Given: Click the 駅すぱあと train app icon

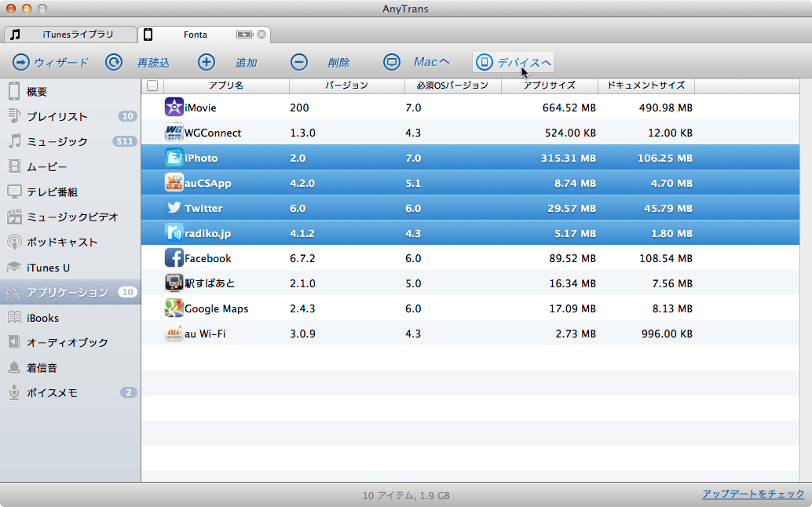Looking at the screenshot, I should coord(174,283).
